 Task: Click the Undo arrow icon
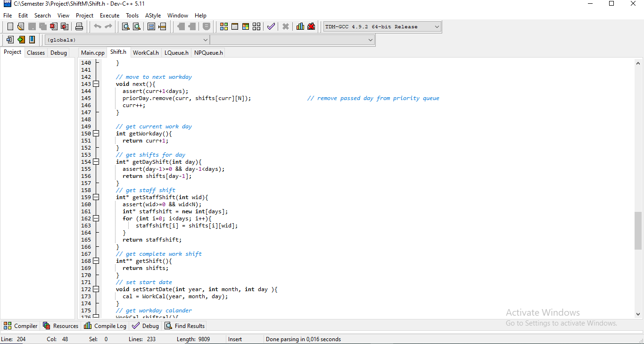98,26
